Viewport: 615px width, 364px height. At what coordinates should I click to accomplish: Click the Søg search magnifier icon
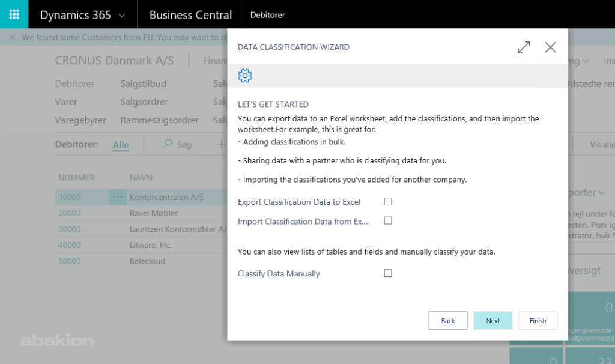(168, 144)
